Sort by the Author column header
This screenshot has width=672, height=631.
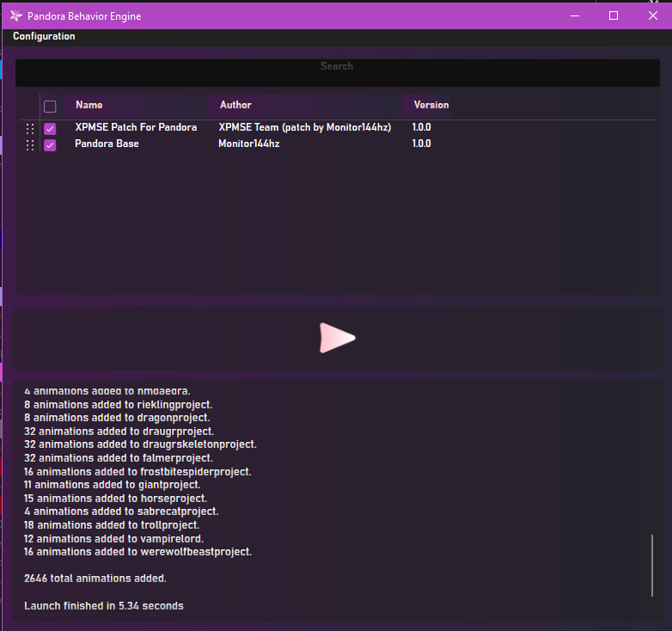pyautogui.click(x=305, y=106)
